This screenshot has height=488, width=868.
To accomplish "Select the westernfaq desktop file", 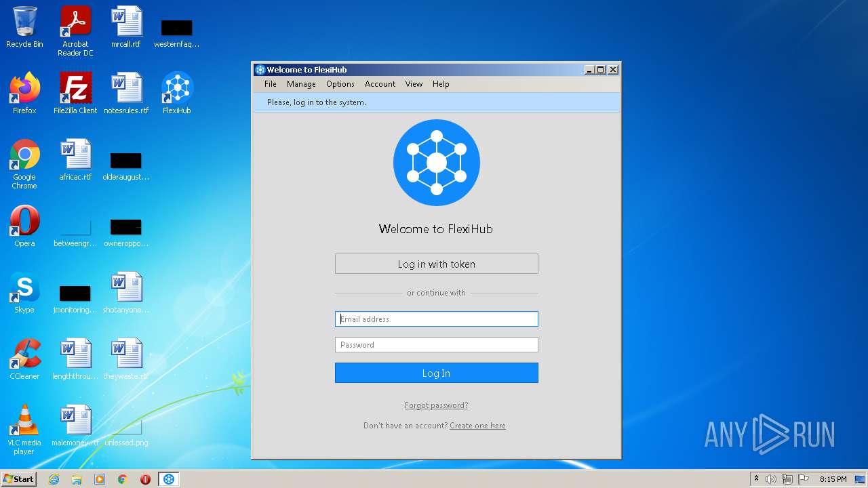I will point(176,33).
